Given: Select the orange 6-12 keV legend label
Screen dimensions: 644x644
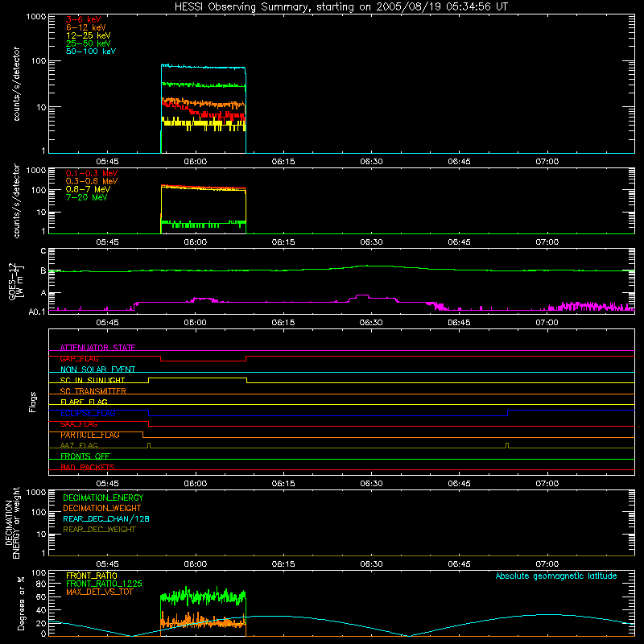Looking at the screenshot, I should [85, 27].
